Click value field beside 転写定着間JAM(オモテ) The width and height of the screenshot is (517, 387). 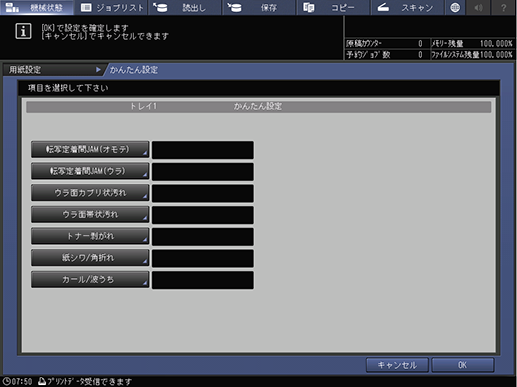pos(203,150)
